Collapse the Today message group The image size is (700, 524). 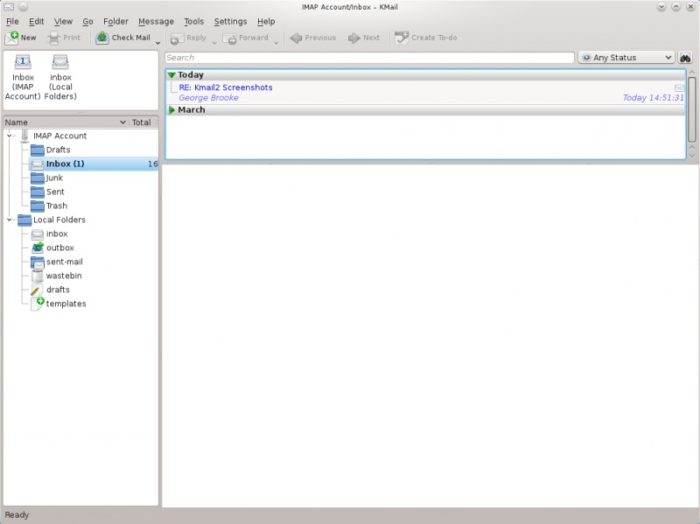click(172, 75)
